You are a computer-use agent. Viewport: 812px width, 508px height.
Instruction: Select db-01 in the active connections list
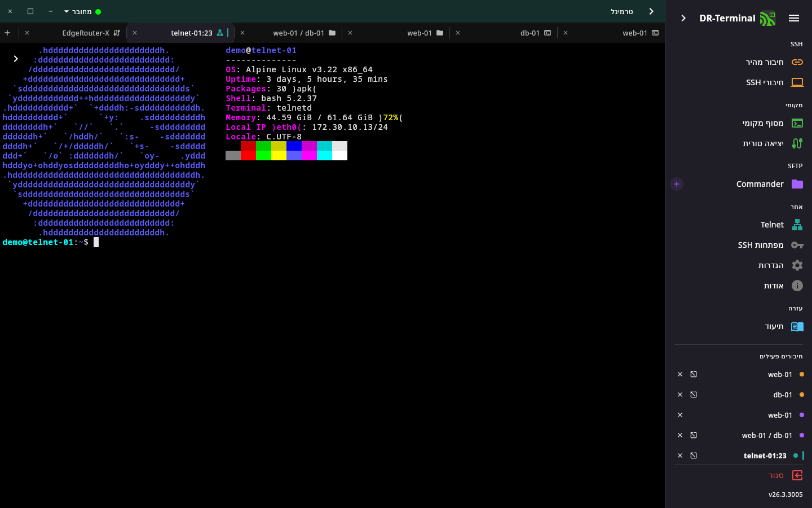point(783,395)
